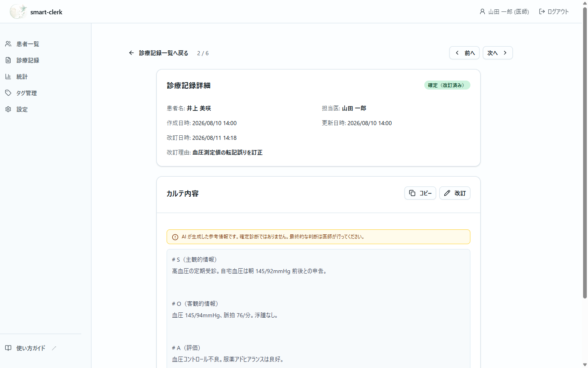Click the 診療記録 document icon

tap(8, 60)
